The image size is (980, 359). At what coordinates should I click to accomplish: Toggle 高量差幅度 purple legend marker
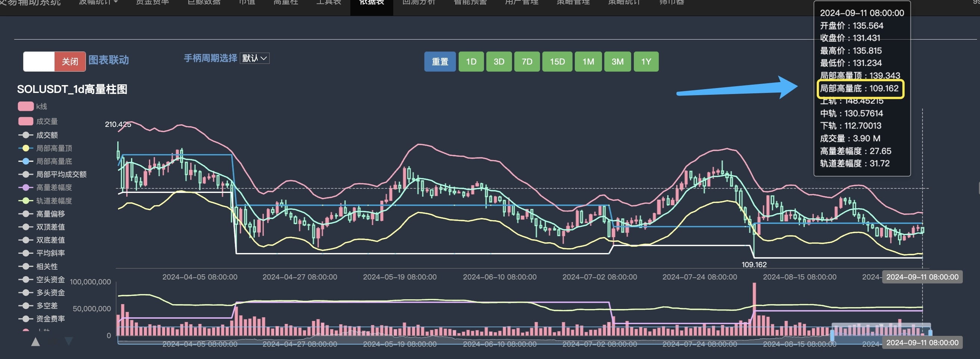(x=25, y=187)
